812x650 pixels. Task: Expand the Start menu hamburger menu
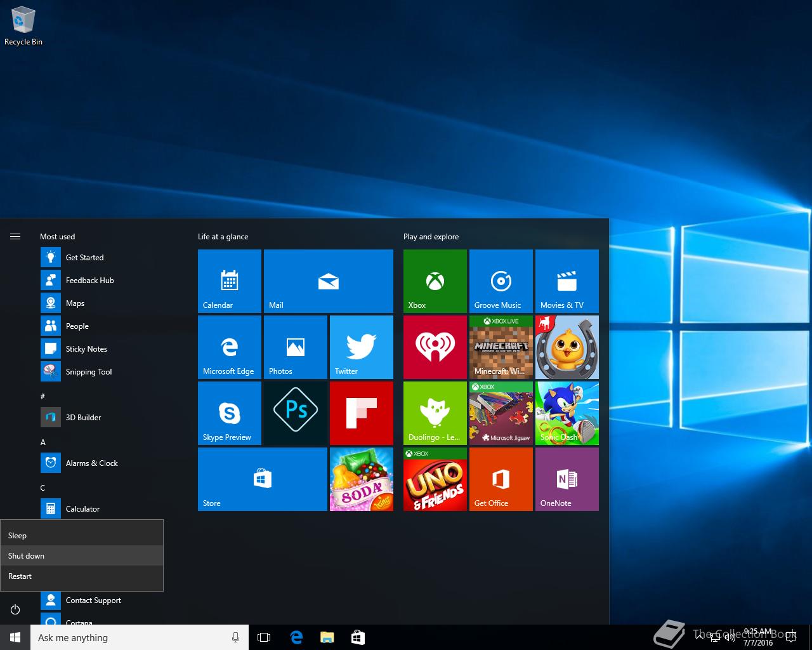pos(15,237)
